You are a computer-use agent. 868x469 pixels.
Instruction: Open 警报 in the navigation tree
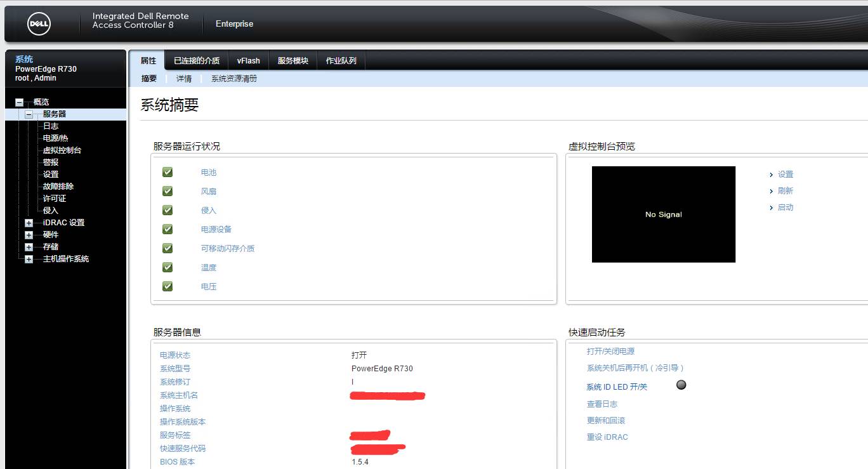[51, 162]
